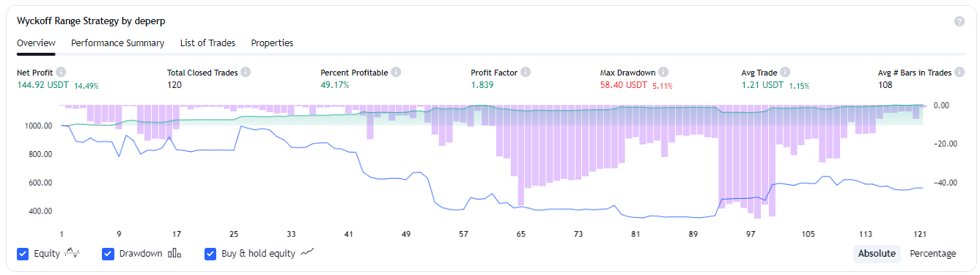Viewport: 980px width, 275px height.
Task: Click trade number 25 on the x-axis
Action: [x=234, y=234]
